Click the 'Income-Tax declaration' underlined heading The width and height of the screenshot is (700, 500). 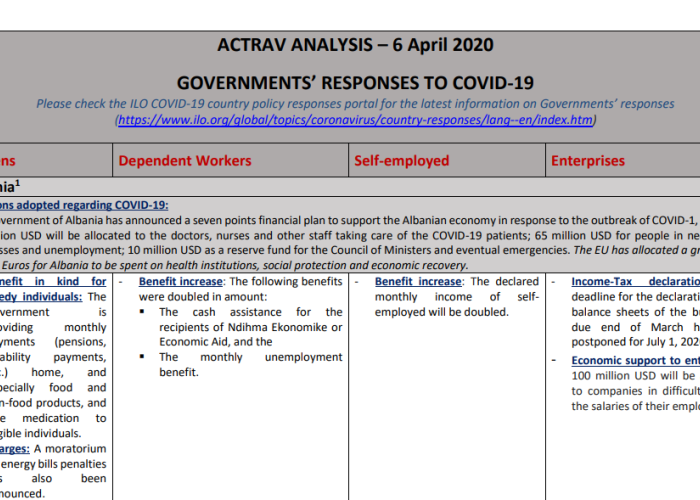click(636, 282)
